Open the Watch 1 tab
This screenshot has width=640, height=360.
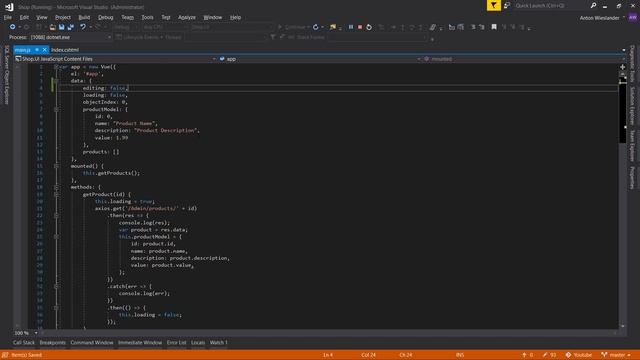218,343
